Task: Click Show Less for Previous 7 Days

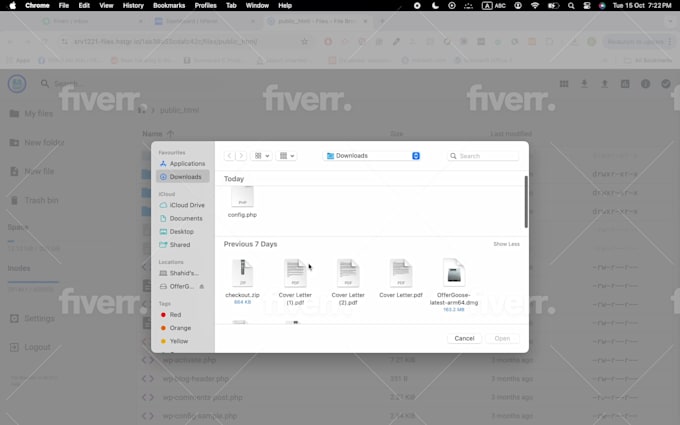Action: pyautogui.click(x=506, y=244)
